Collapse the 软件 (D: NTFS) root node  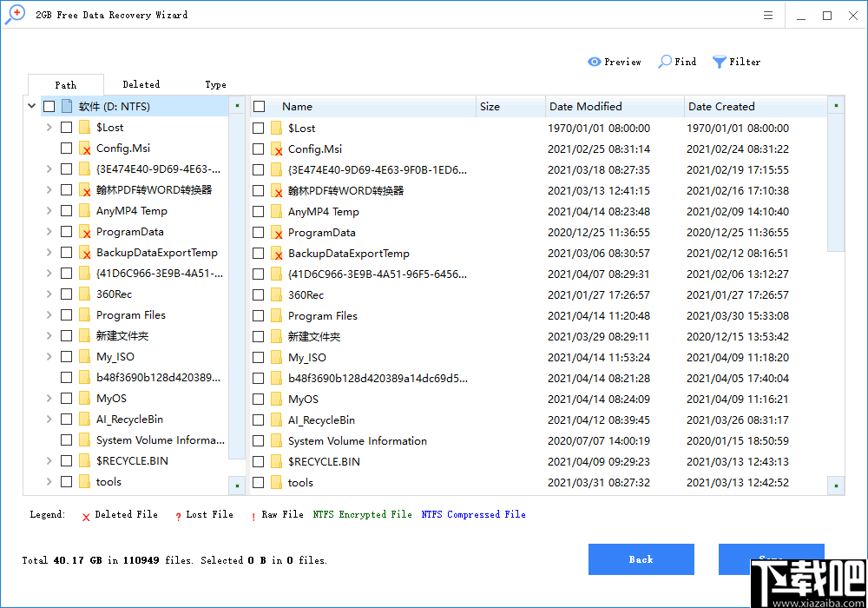[x=32, y=103]
